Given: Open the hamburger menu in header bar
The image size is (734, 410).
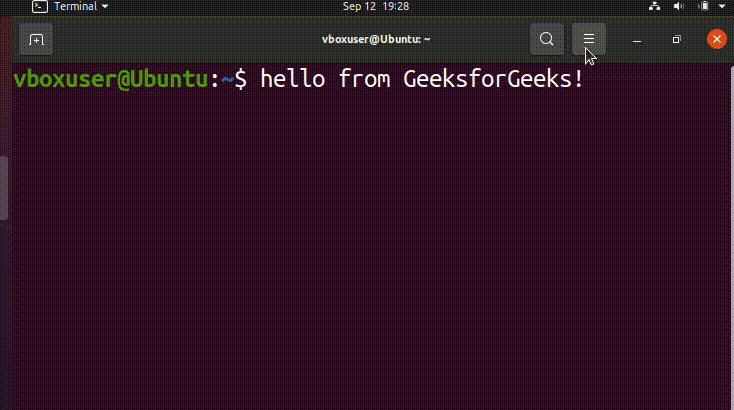Looking at the screenshot, I should tap(589, 39).
